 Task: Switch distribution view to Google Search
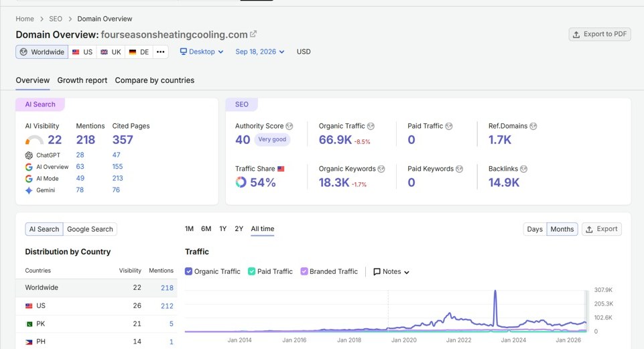click(x=90, y=229)
